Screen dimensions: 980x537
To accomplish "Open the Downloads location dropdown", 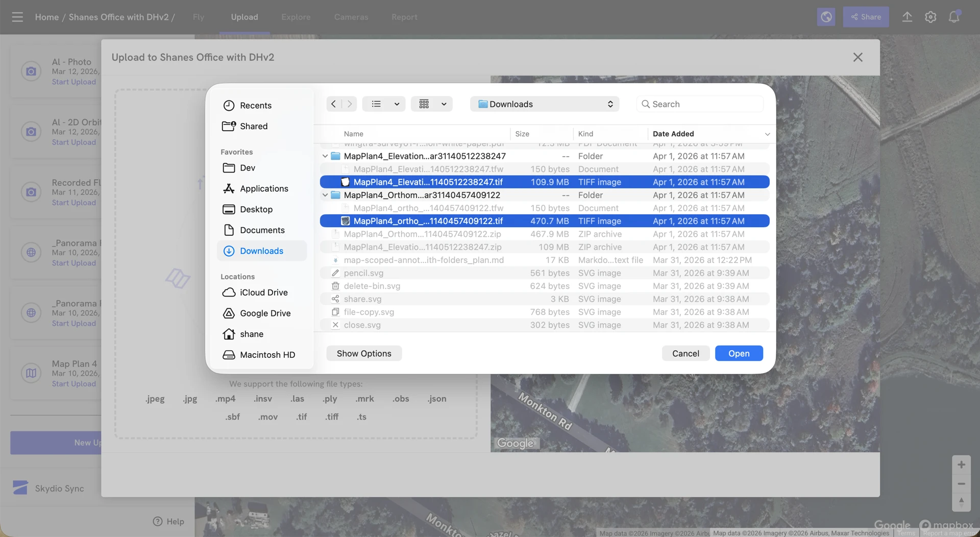I will (x=544, y=104).
